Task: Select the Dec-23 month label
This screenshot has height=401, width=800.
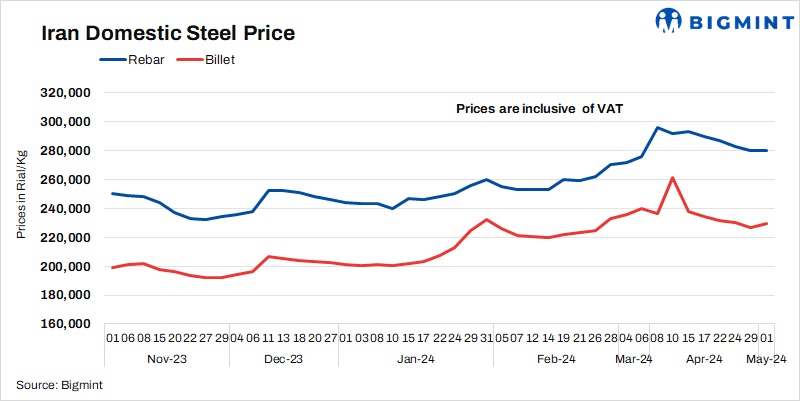Action: (283, 359)
